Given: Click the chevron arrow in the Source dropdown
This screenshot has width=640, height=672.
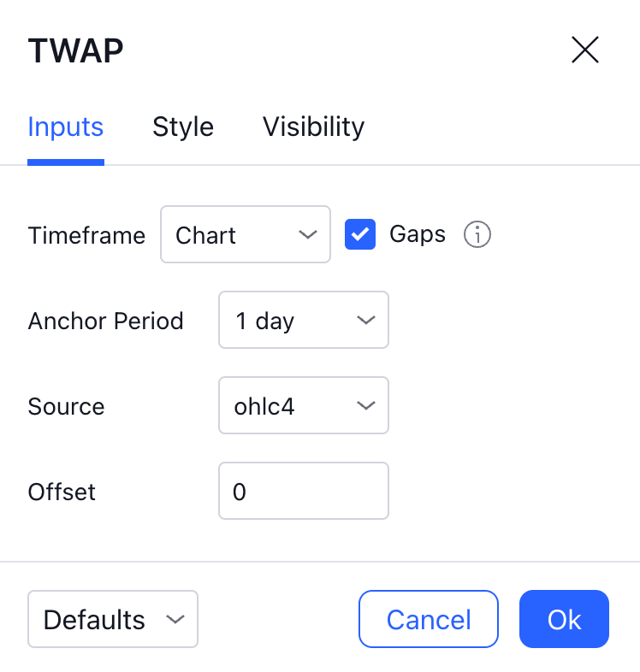Looking at the screenshot, I should [x=365, y=406].
